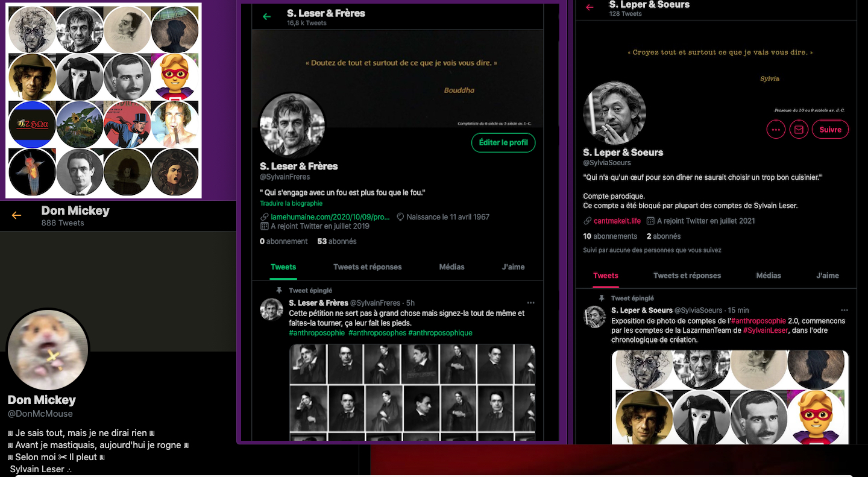Screen dimensions: 868x477
Task: Click the envelope message icon on S. Leper & Soeurs profile
Action: [x=799, y=130]
